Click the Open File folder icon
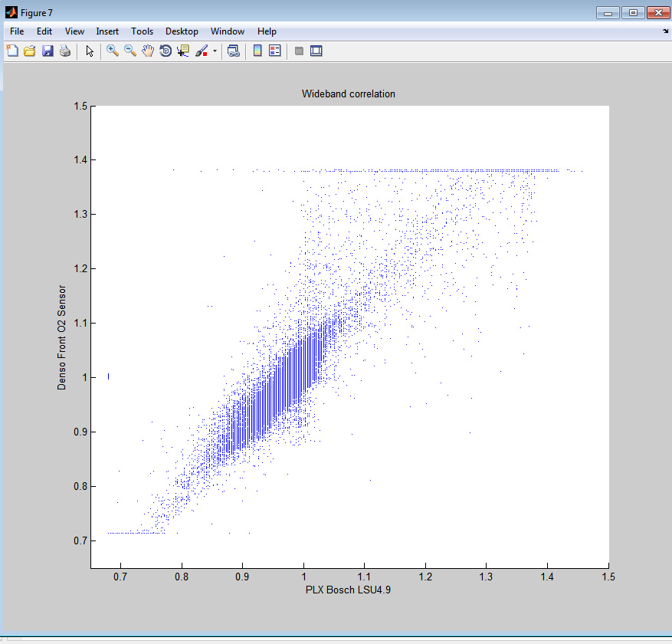This screenshot has width=672, height=644. pyautogui.click(x=30, y=51)
